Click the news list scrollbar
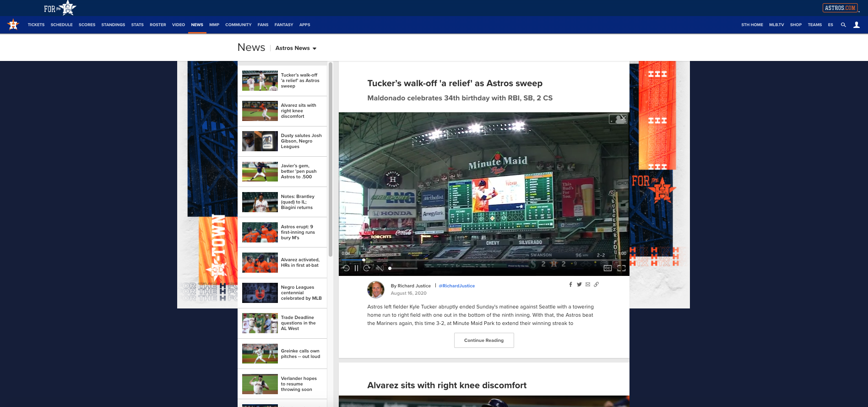 pyautogui.click(x=331, y=159)
